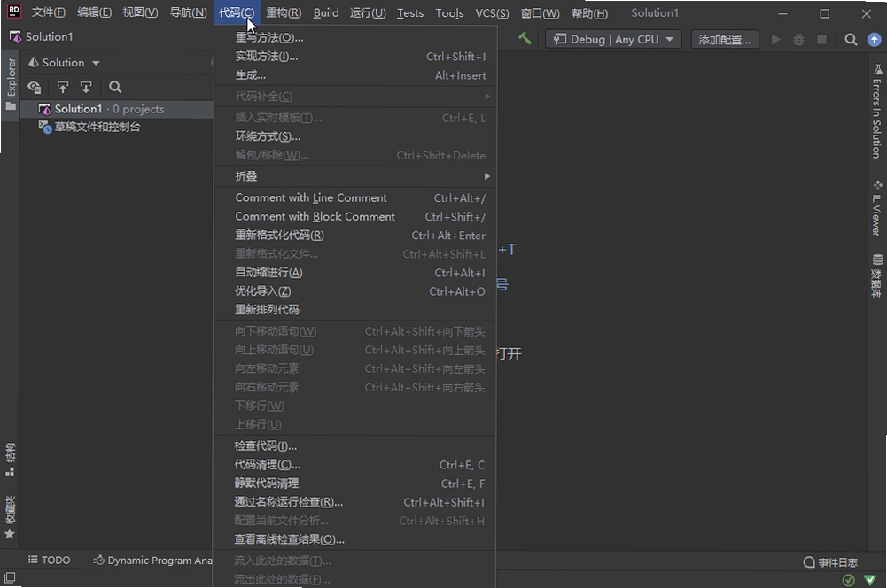
Task: Choose 生成... menu entry
Action: (355, 74)
